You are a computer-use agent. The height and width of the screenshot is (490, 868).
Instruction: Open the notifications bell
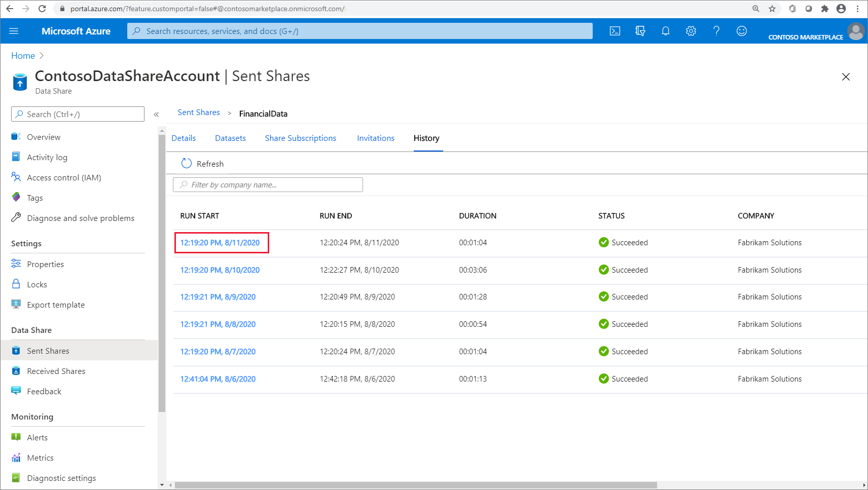tap(666, 31)
